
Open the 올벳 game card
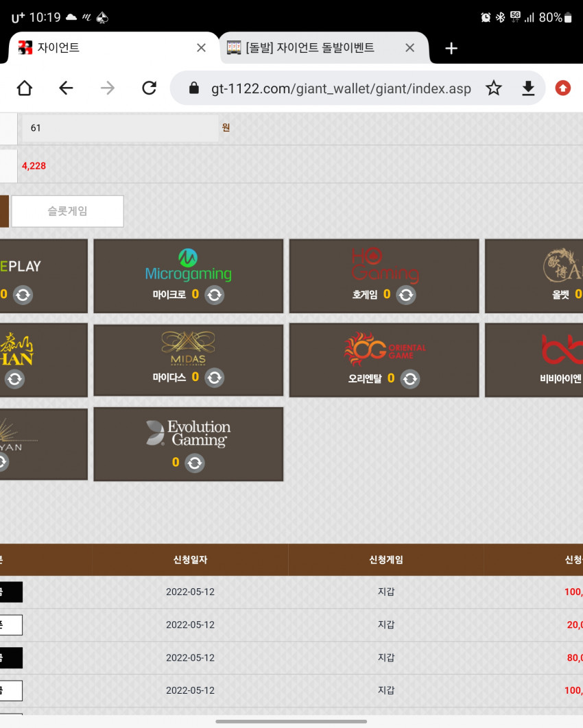[x=534, y=276]
